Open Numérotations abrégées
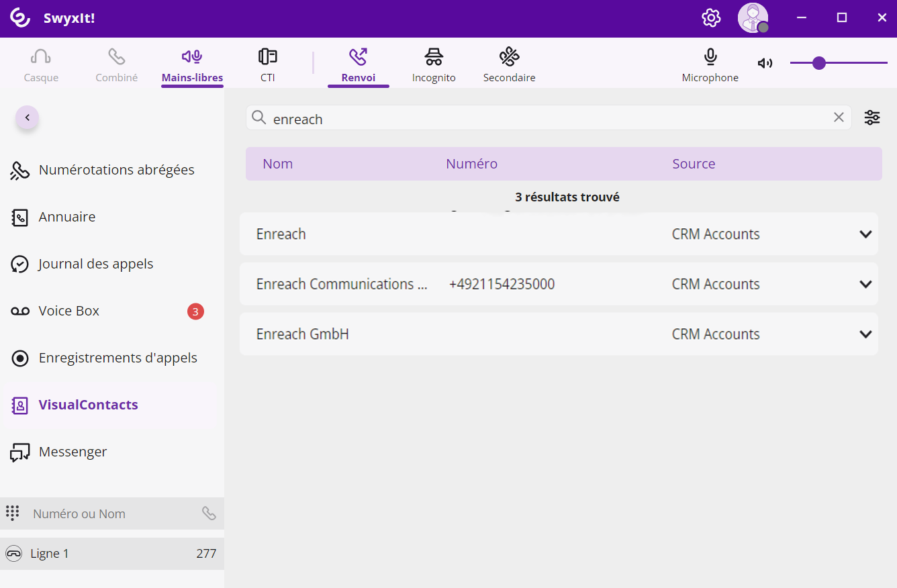 pos(112,170)
